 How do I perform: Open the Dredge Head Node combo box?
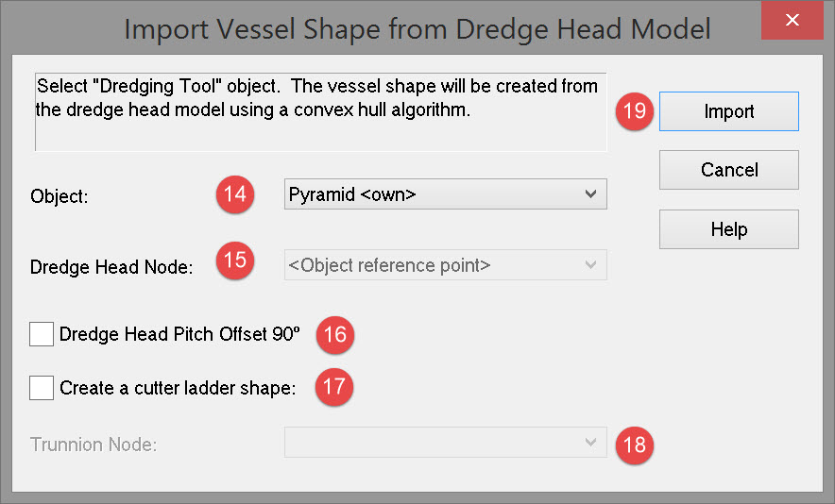tap(445, 265)
